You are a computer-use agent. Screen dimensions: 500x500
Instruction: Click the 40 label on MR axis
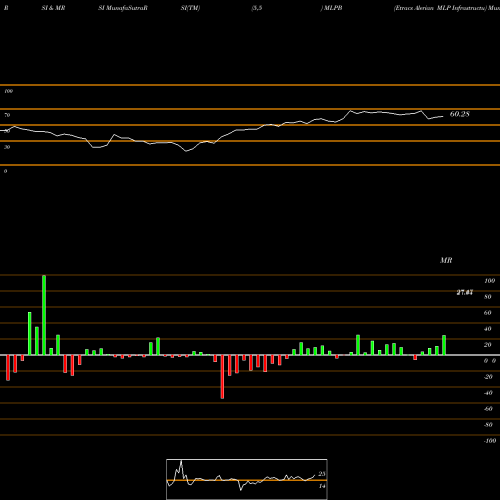[x=488, y=329]
